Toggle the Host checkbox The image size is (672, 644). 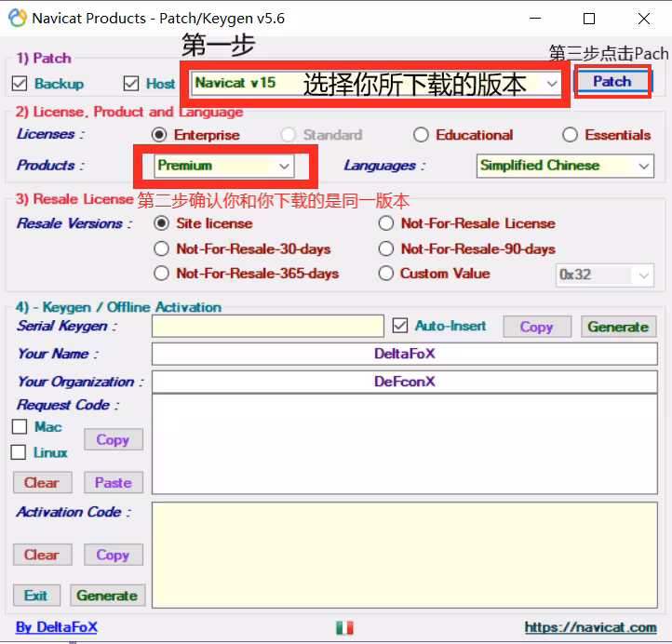[x=131, y=84]
